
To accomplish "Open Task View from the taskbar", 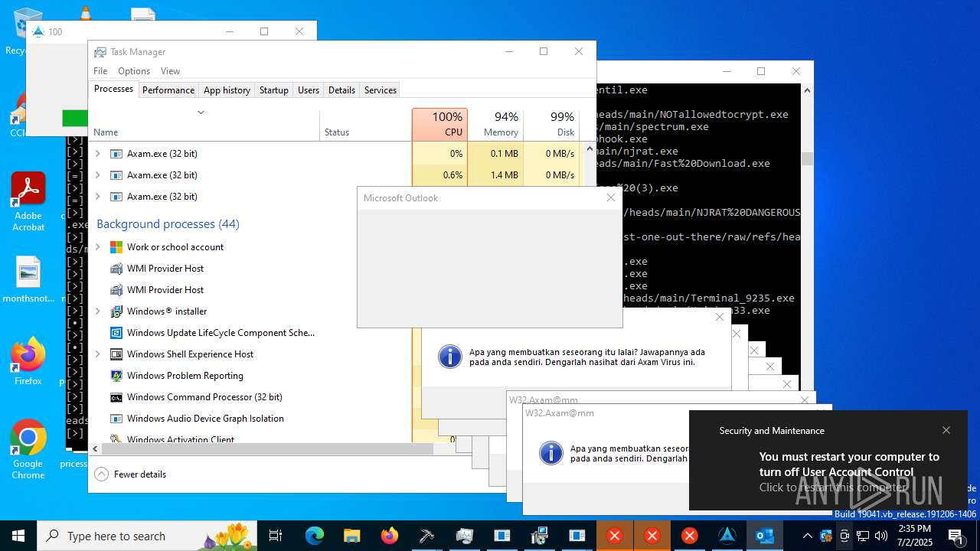I will [276, 536].
